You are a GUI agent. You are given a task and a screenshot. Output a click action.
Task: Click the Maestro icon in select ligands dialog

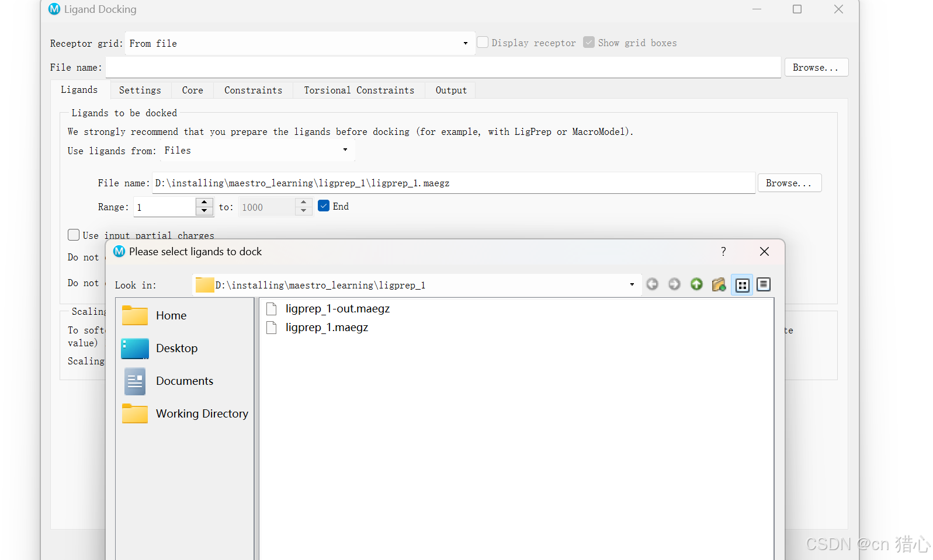(x=119, y=251)
